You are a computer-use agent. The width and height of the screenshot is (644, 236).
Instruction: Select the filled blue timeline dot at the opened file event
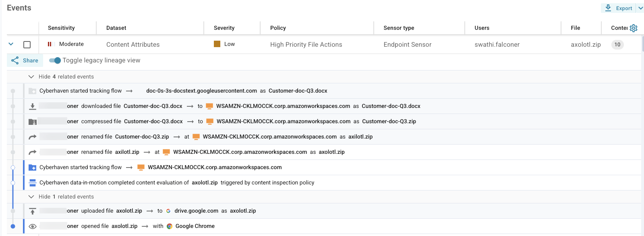click(13, 226)
